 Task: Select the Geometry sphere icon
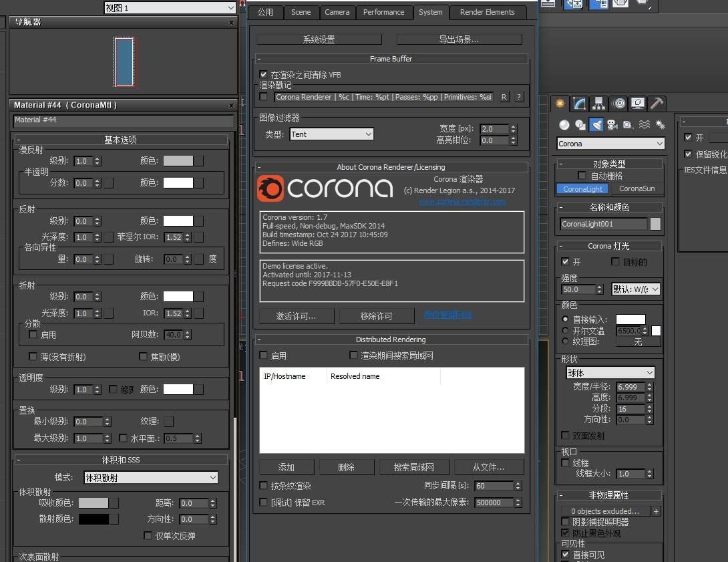(563, 126)
